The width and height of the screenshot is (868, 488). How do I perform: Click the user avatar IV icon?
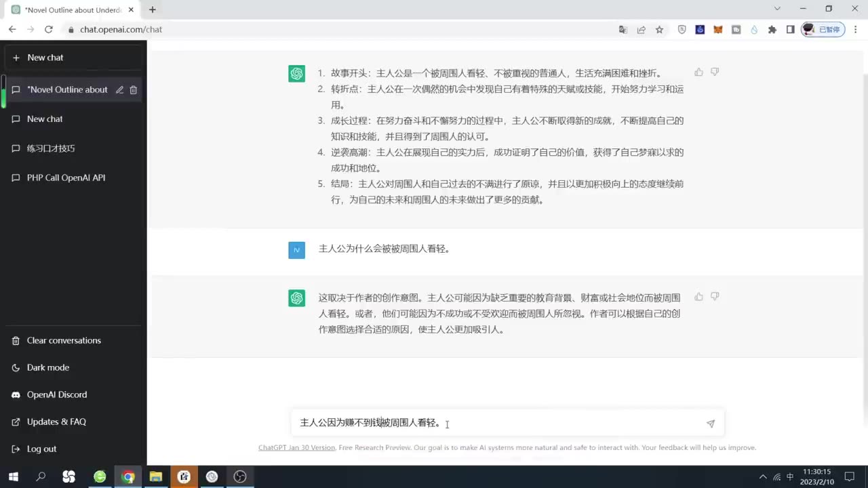pos(296,250)
